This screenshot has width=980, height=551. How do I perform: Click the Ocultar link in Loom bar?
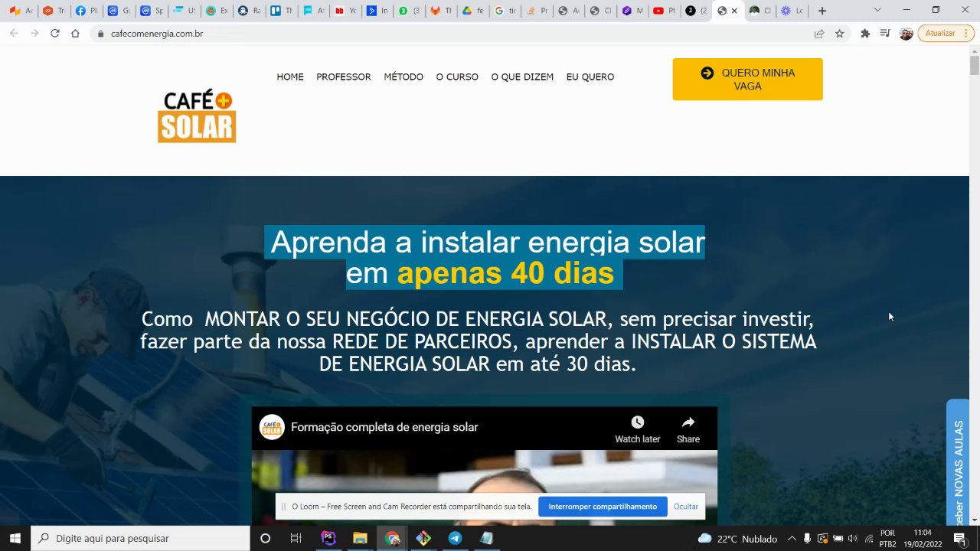point(686,507)
